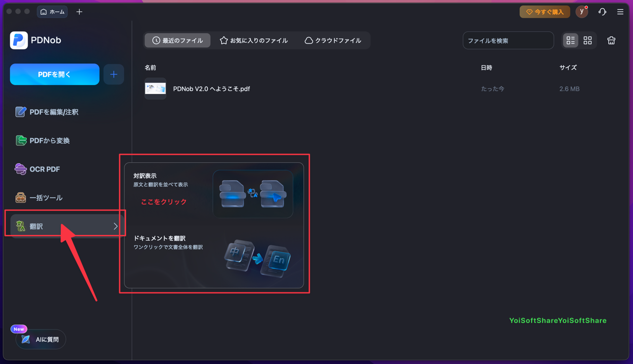This screenshot has height=364, width=633.
Task: Click the たった今 timestamp
Action: click(x=493, y=89)
